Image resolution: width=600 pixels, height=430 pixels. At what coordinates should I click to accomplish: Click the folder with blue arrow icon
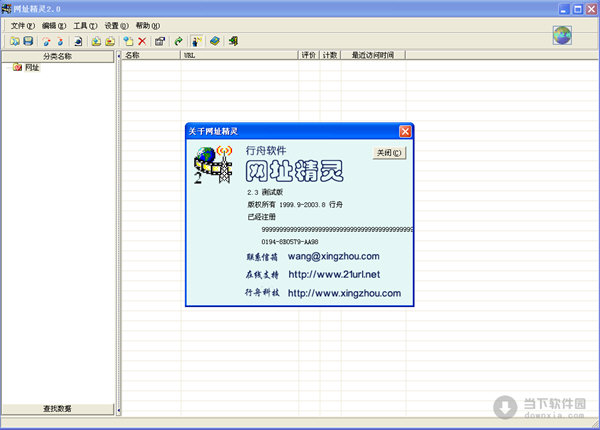pyautogui.click(x=96, y=41)
